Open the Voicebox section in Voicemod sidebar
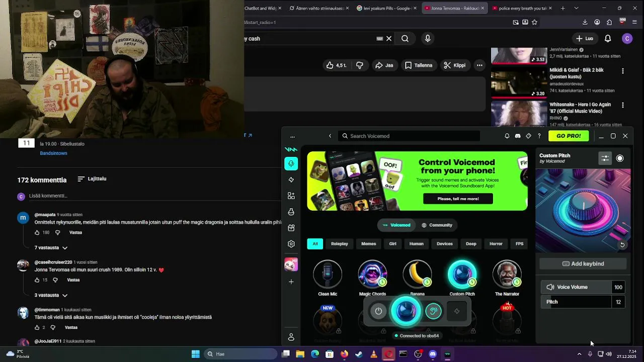 (291, 163)
